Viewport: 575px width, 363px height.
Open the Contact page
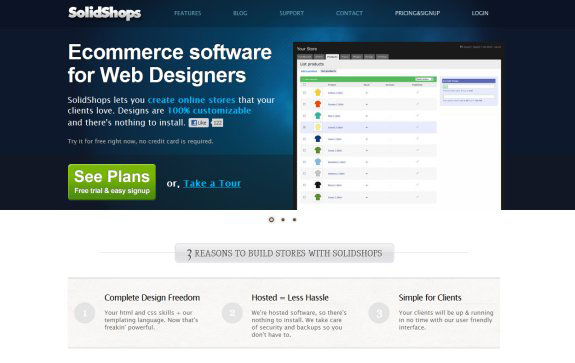pyautogui.click(x=349, y=13)
